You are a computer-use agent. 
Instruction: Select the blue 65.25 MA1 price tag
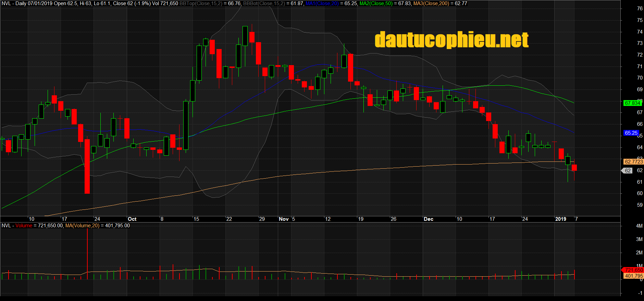pos(631,133)
